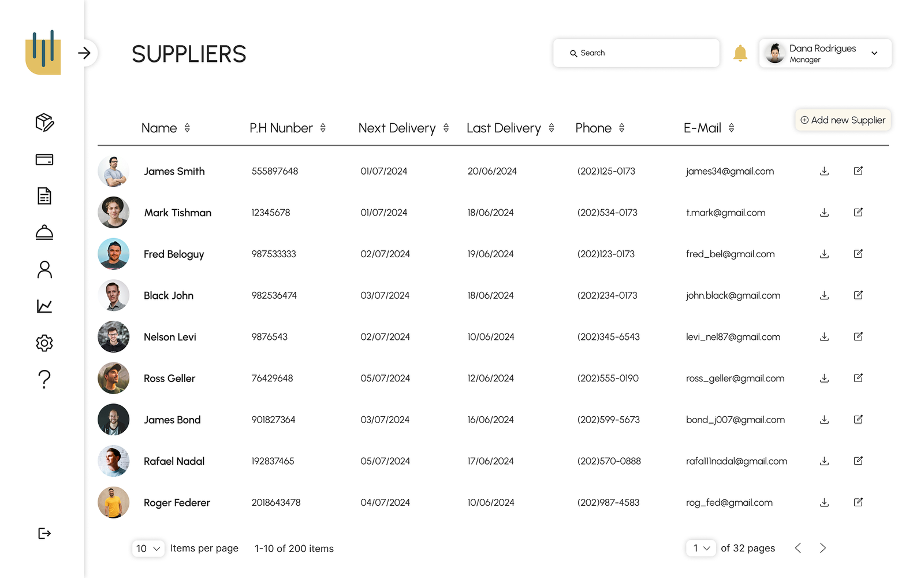Download James Smith's supplier record
This screenshot has height=578, width=924.
click(824, 171)
